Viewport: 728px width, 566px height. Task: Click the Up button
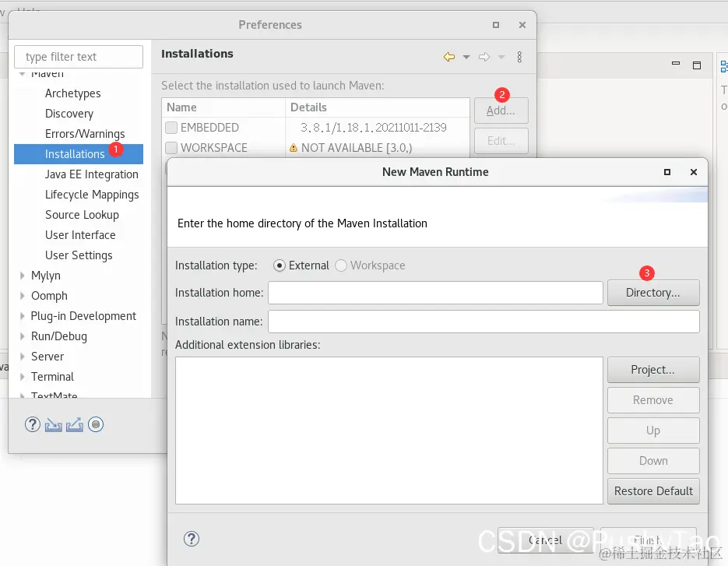(x=653, y=431)
